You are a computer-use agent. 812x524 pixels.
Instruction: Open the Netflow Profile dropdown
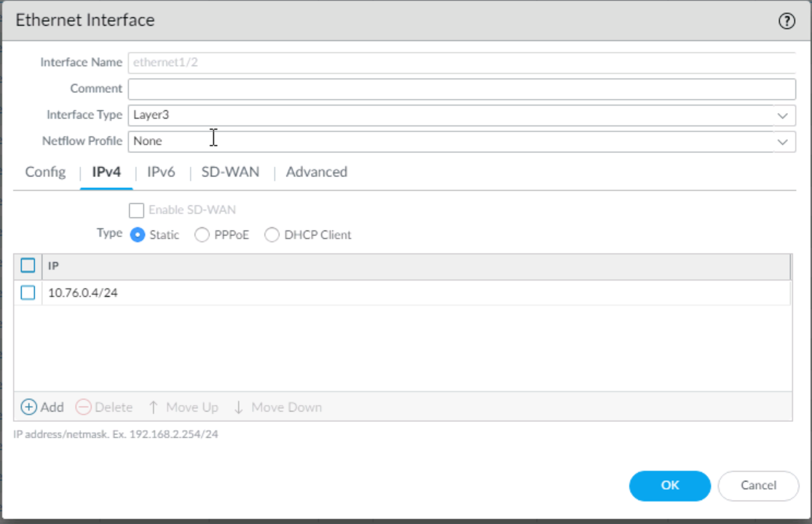[x=782, y=142]
